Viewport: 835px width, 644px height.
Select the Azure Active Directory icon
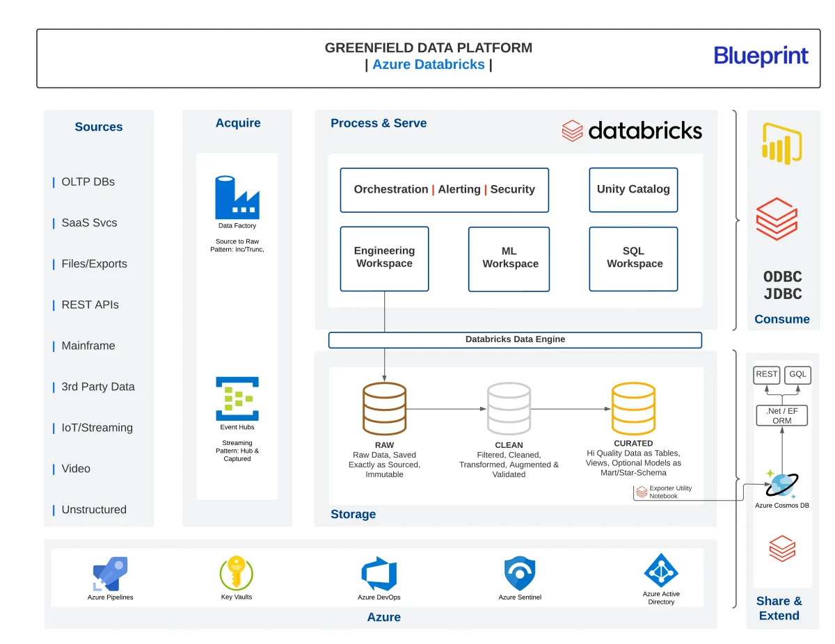(661, 571)
